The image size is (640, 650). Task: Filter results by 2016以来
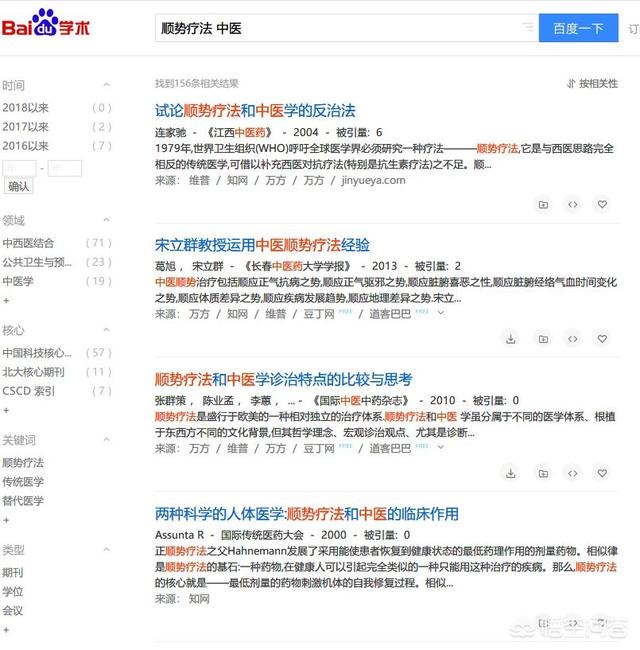point(25,146)
